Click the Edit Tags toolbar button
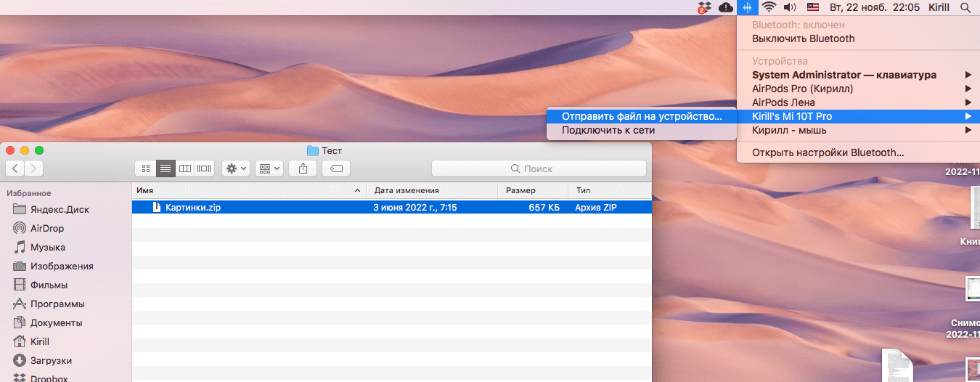Image resolution: width=980 pixels, height=382 pixels. (336, 168)
